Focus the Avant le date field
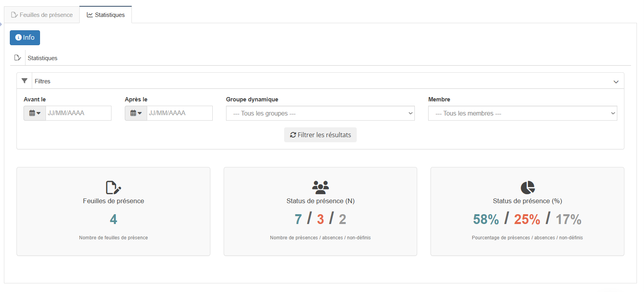 pyautogui.click(x=78, y=113)
